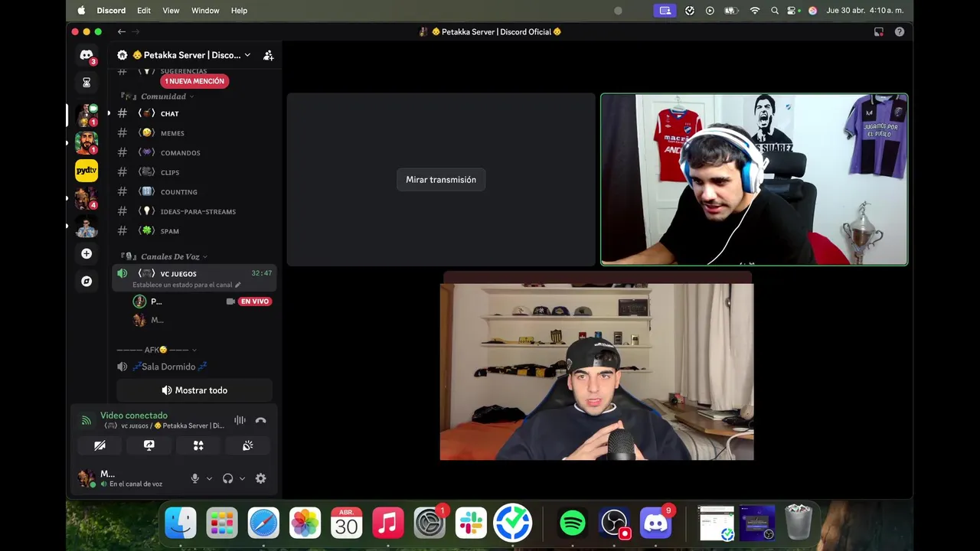980x551 pixels.
Task: Open the Edit menu
Action: pyautogui.click(x=144, y=11)
